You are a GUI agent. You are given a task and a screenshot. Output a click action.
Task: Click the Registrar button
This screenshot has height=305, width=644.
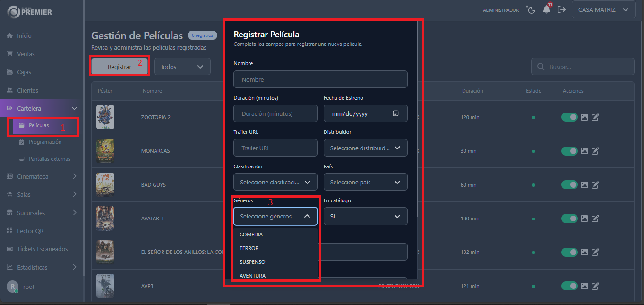click(120, 67)
